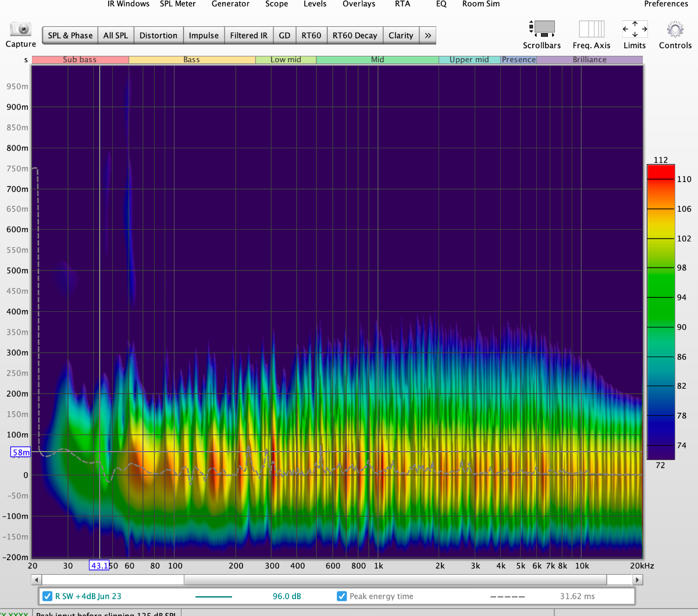Click the horizontal scrollbar left arrow
The height and width of the screenshot is (616, 698).
click(37, 580)
